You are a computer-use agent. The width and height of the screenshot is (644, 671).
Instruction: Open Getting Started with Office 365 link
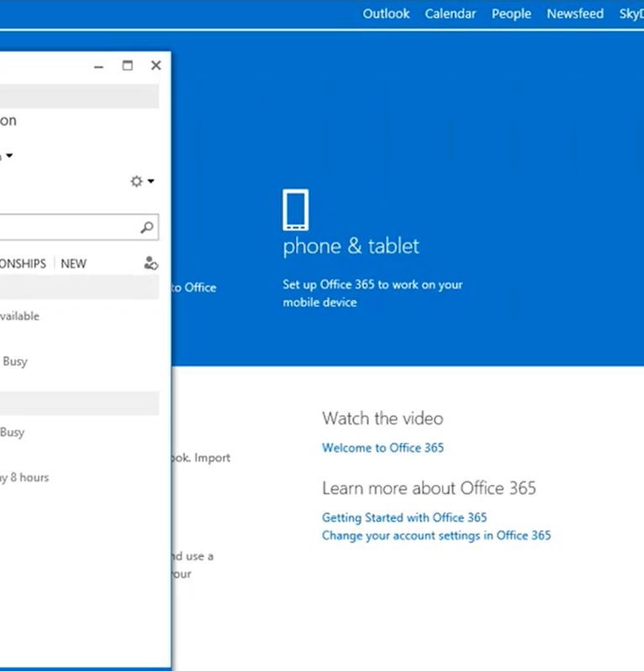coord(404,518)
